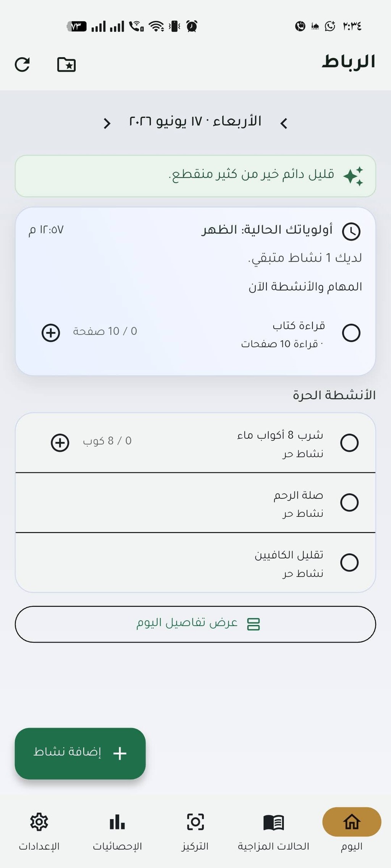The width and height of the screenshot is (391, 868).
Task: Tap the sparkle icon beside the quote
Action: tap(353, 176)
